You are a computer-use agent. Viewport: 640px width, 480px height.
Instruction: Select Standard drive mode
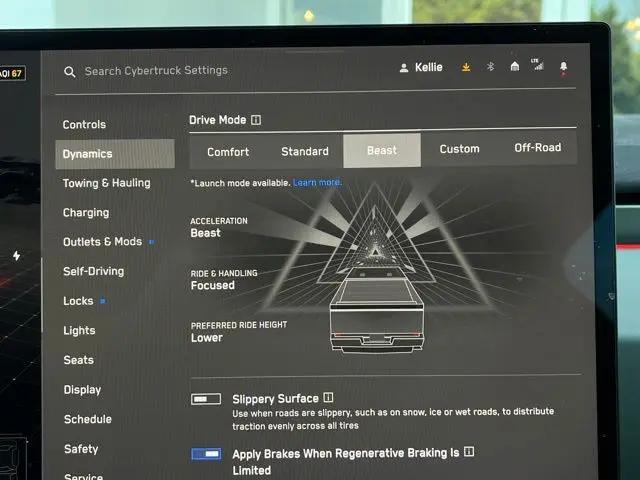click(x=305, y=151)
